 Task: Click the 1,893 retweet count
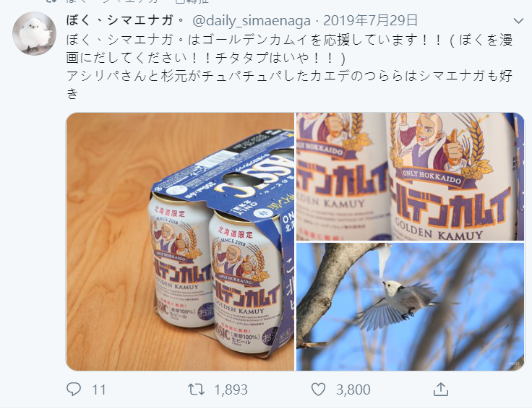coord(231,389)
